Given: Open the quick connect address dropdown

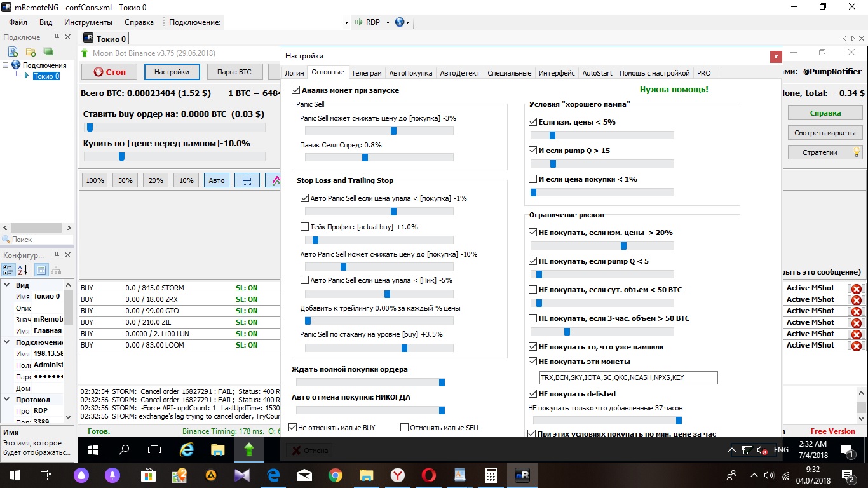Looking at the screenshot, I should pos(346,22).
